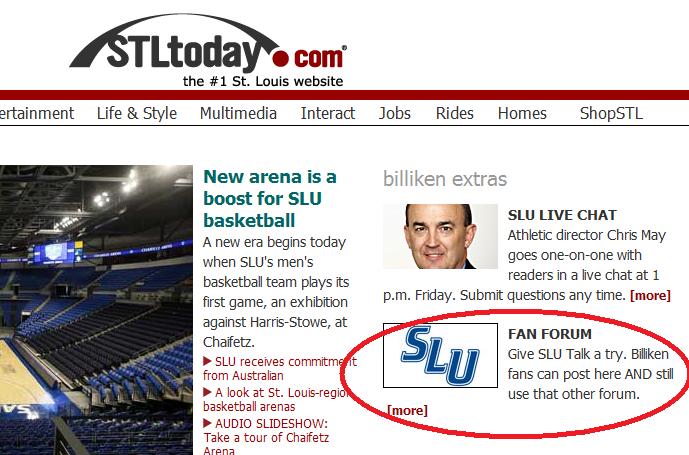Go to the Jobs section
This screenshot has width=689, height=455.
[395, 113]
